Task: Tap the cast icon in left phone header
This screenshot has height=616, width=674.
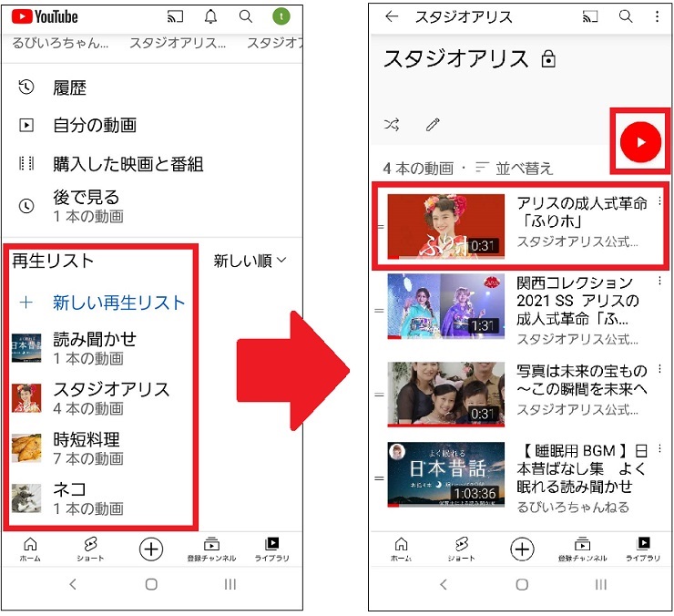Action: click(175, 16)
